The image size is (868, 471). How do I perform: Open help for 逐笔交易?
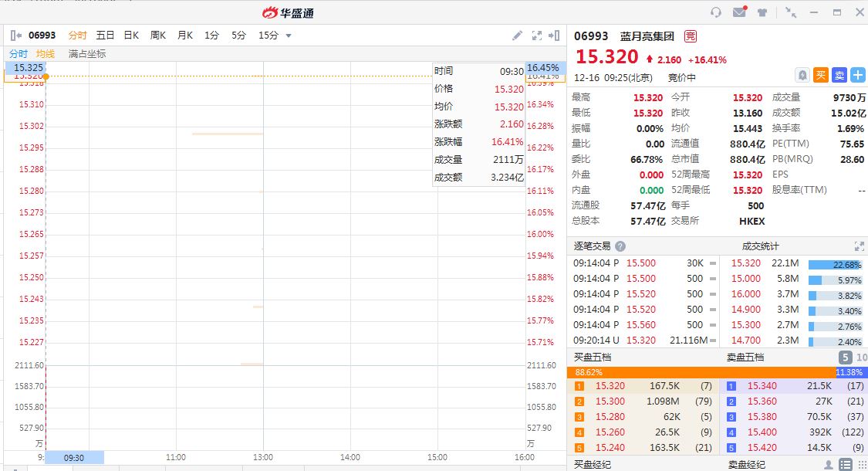click(620, 246)
